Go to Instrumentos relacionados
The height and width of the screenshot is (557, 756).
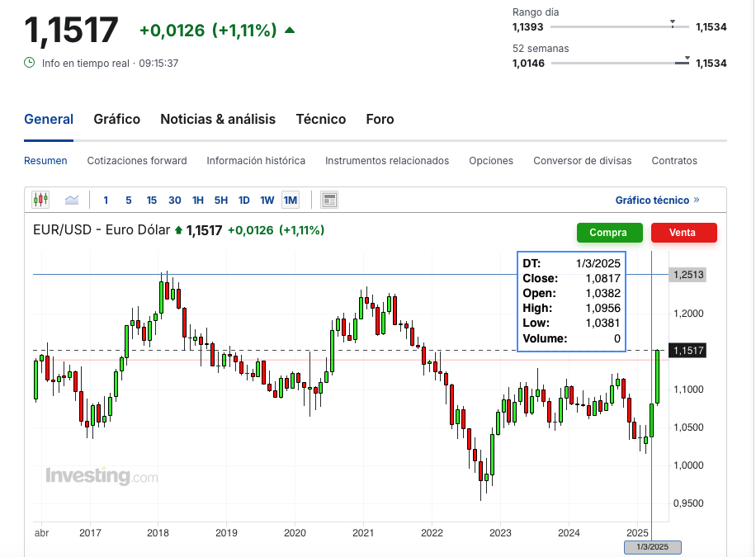click(x=387, y=161)
